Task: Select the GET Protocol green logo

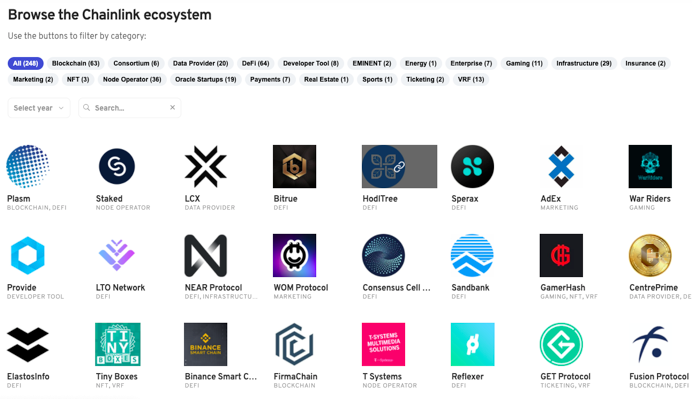Action: pos(561,344)
